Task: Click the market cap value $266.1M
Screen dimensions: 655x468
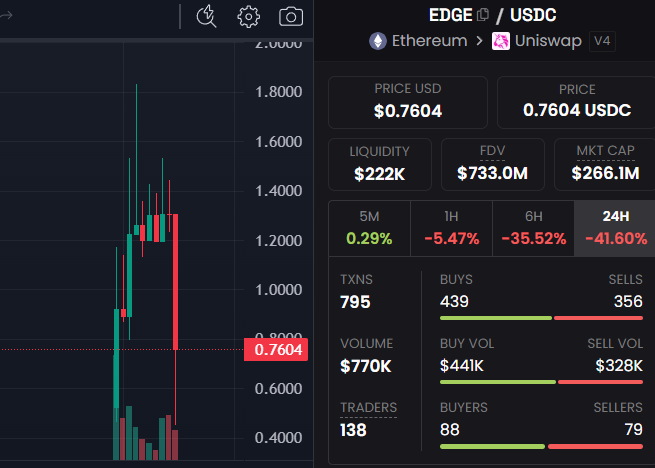Action: 605,173
